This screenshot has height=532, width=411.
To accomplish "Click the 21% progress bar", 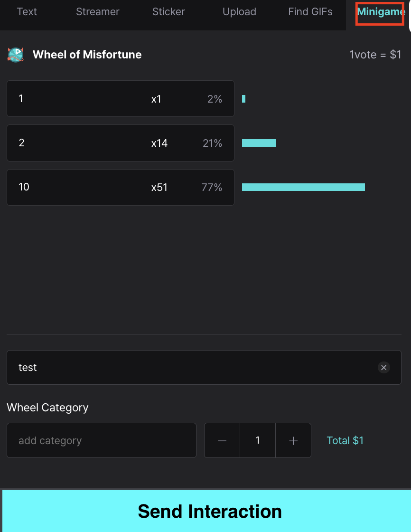I will pos(259,143).
